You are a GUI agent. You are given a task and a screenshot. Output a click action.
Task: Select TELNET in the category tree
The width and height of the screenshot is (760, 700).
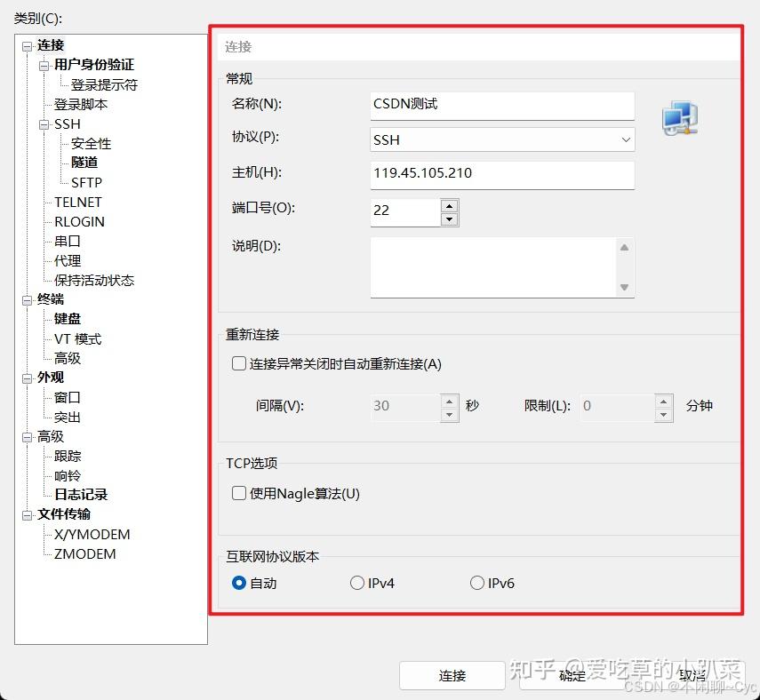[x=77, y=202]
